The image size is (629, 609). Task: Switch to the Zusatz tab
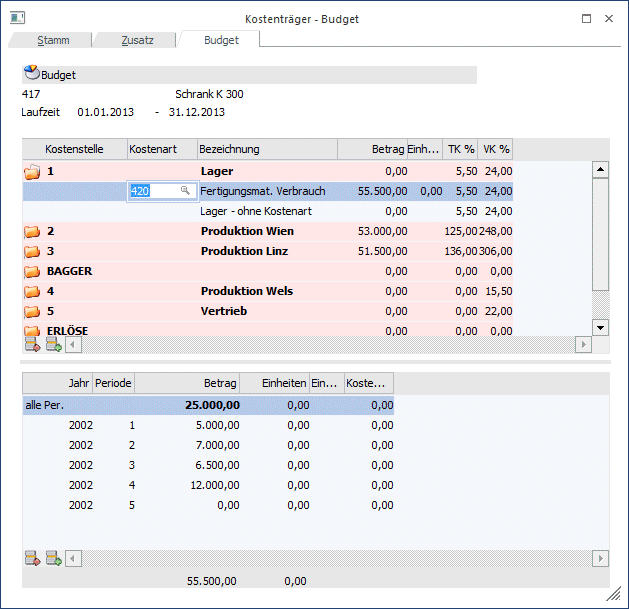pos(137,40)
